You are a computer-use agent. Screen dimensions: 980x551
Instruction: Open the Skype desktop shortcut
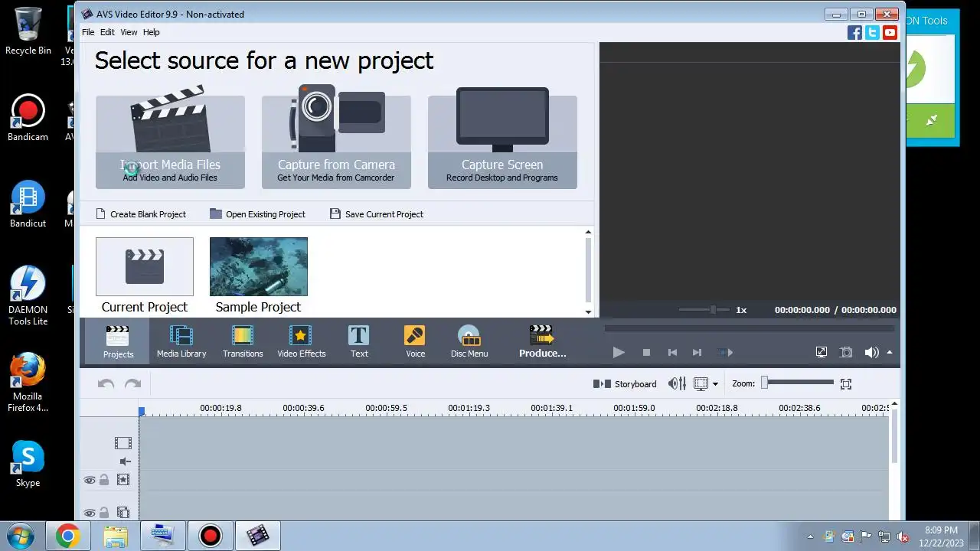point(28,465)
